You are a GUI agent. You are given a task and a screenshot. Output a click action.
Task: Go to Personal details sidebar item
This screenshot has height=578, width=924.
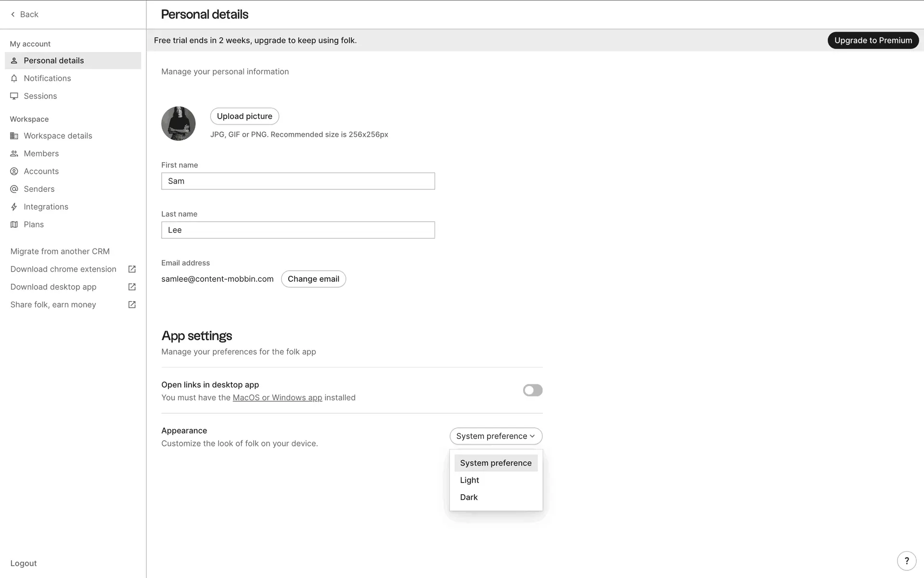tap(54, 61)
